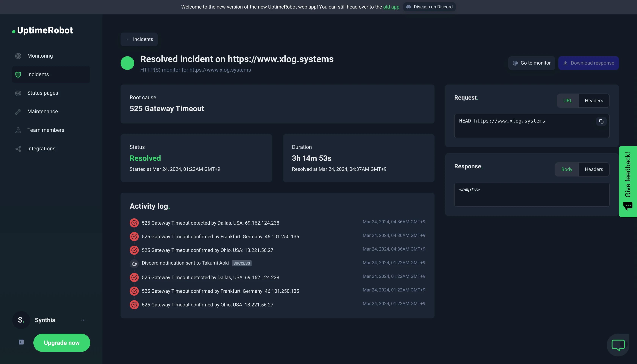Open the Give feedback side tab
This screenshot has width=637, height=364.
628,181
